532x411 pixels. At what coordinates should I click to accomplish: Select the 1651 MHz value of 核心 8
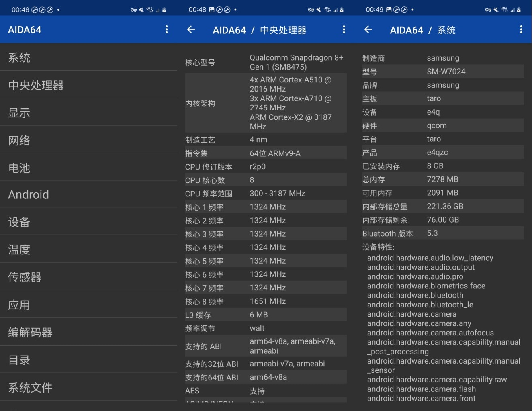coord(268,301)
